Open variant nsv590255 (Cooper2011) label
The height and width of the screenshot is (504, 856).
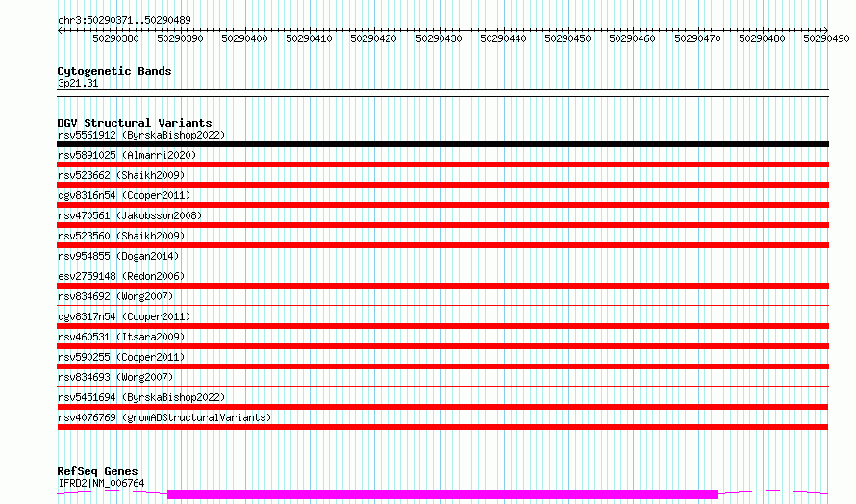coord(121,357)
